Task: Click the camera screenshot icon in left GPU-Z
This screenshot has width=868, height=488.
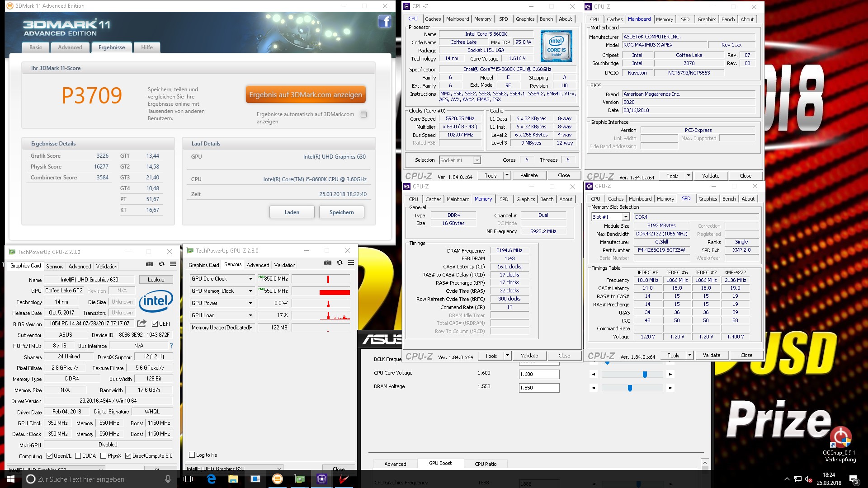Action: click(x=150, y=264)
